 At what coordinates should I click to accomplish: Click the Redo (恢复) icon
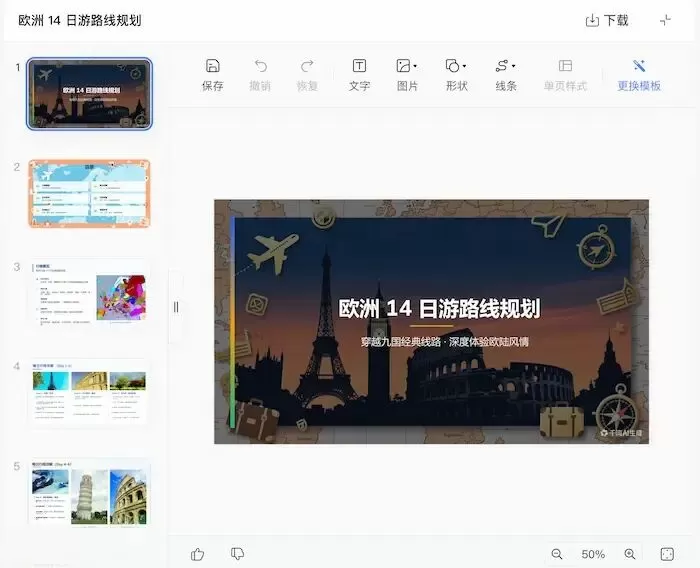click(307, 66)
